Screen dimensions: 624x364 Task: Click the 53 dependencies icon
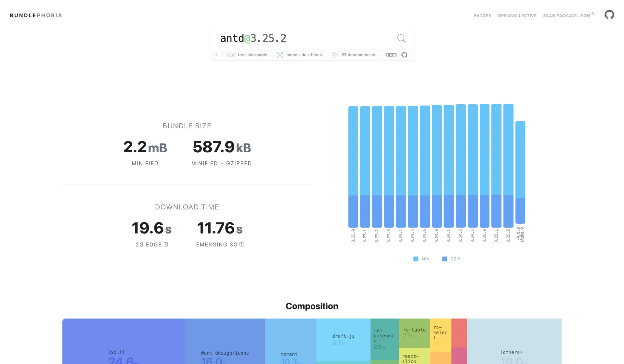tap(334, 55)
